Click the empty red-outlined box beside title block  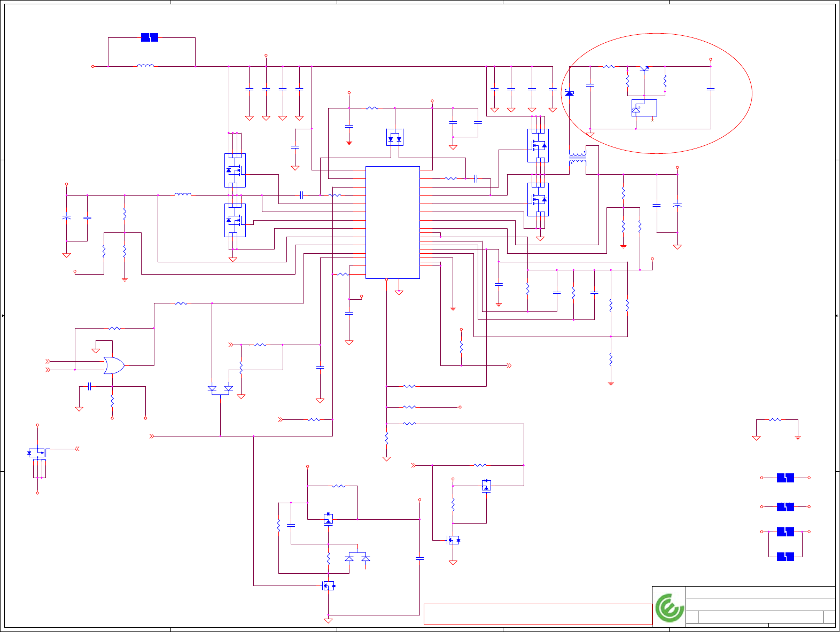click(538, 614)
